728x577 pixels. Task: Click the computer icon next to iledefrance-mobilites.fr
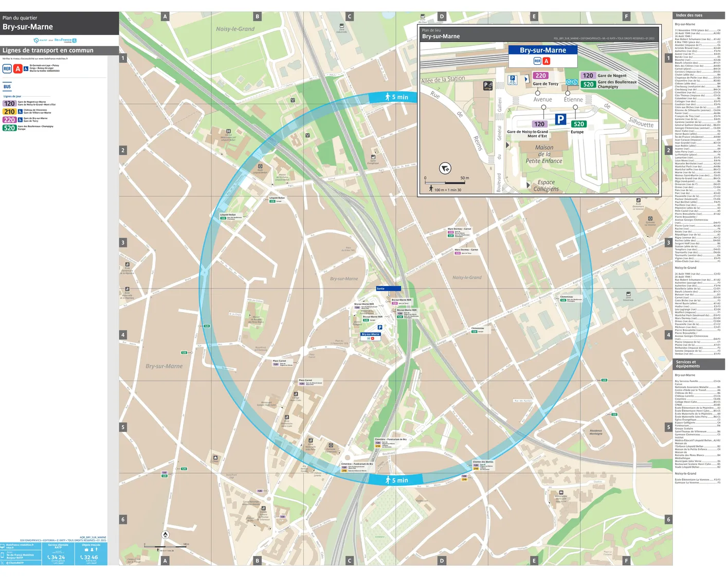point(3,546)
